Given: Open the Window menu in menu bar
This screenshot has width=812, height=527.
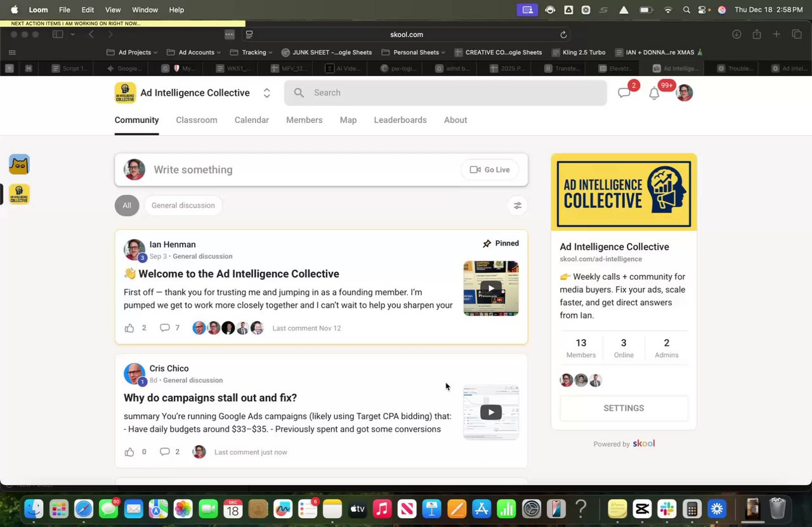Looking at the screenshot, I should click(x=145, y=10).
